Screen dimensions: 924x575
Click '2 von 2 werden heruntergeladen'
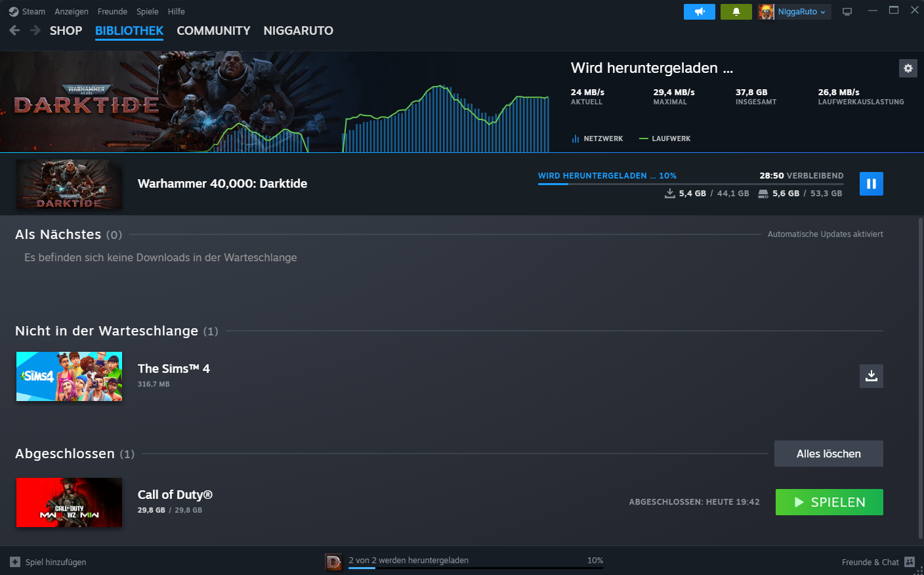tap(408, 561)
